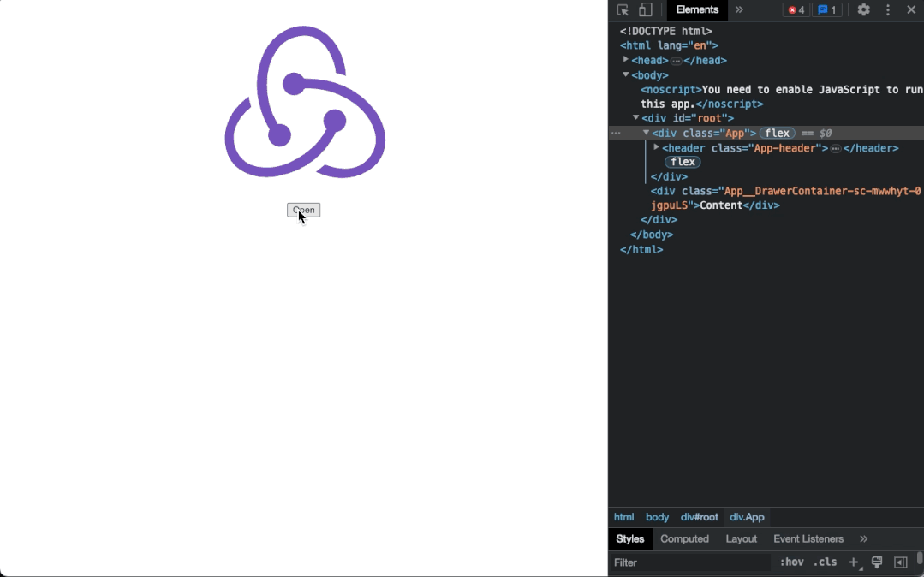The image size is (924, 577).
Task: Select the closing </html> tag line
Action: (641, 249)
